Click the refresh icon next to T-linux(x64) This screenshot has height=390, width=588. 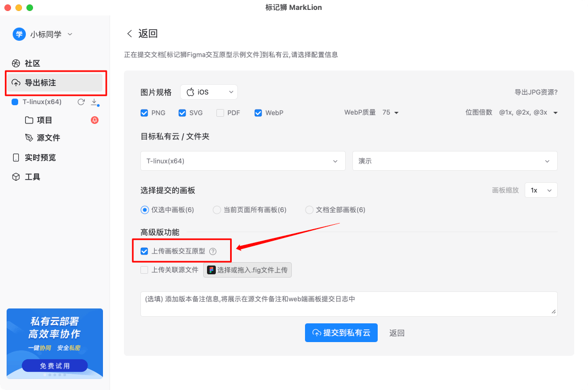[80, 102]
